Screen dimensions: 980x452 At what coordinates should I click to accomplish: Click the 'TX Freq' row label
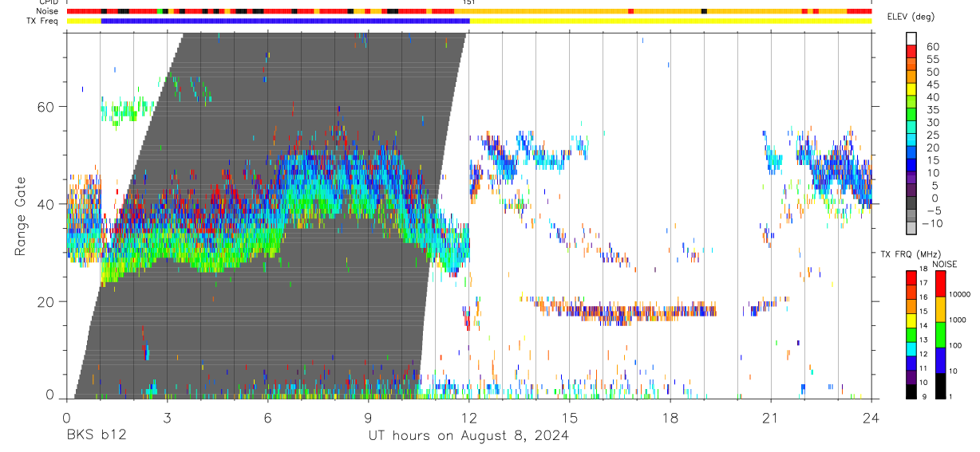click(43, 21)
